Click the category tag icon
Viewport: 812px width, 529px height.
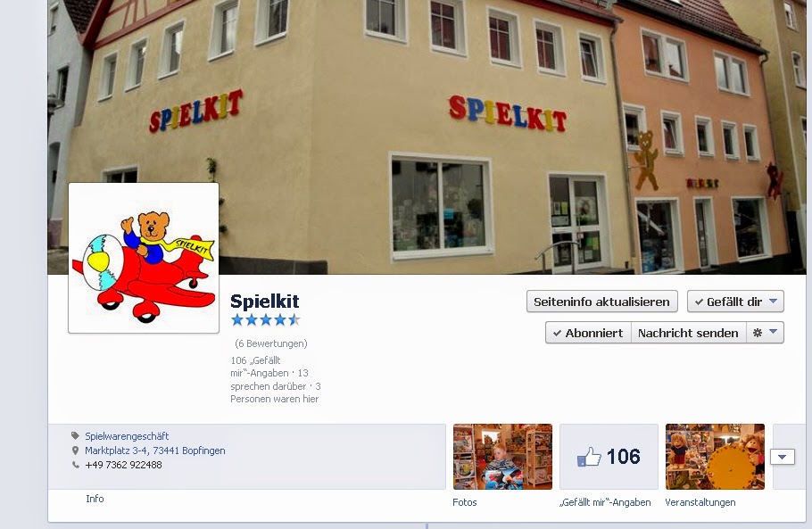click(x=76, y=436)
